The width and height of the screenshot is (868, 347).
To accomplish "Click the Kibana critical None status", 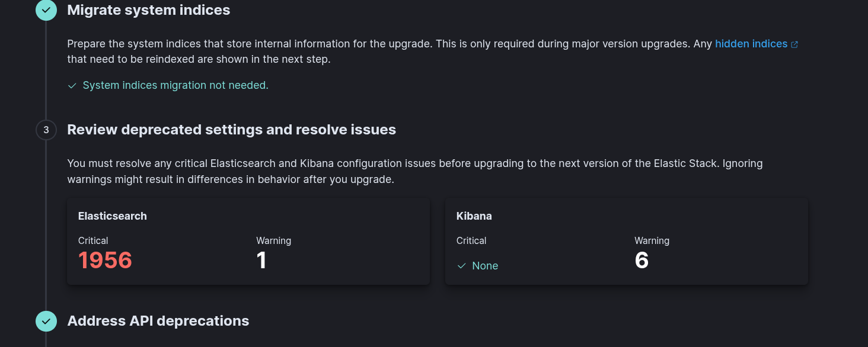I will (484, 266).
